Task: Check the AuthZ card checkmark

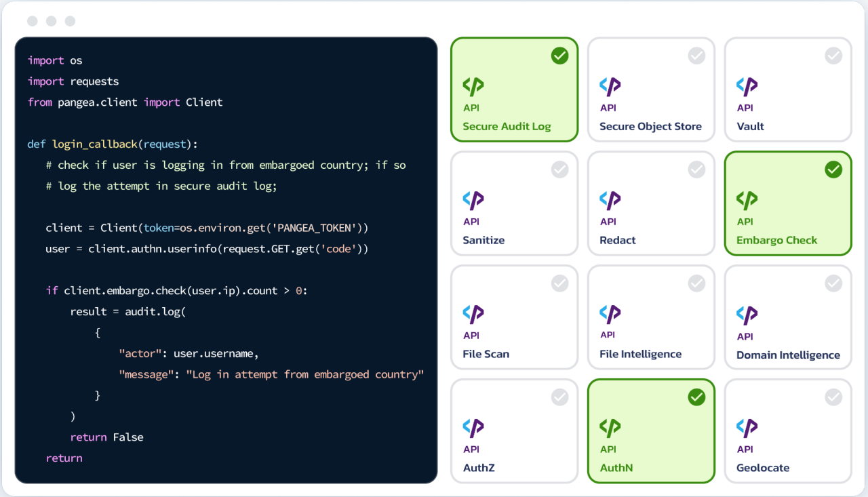Action: click(x=559, y=397)
